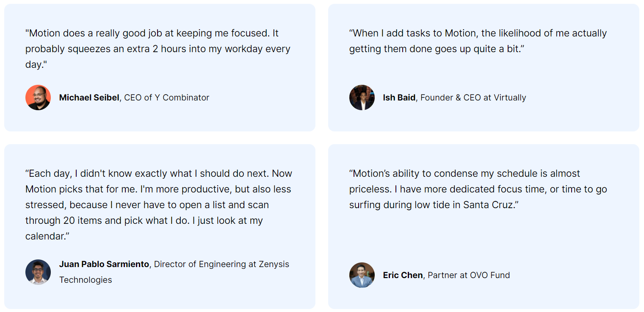The image size is (644, 312).
Task: Select the name Juan Pablo Sarmiento
Action: (104, 264)
